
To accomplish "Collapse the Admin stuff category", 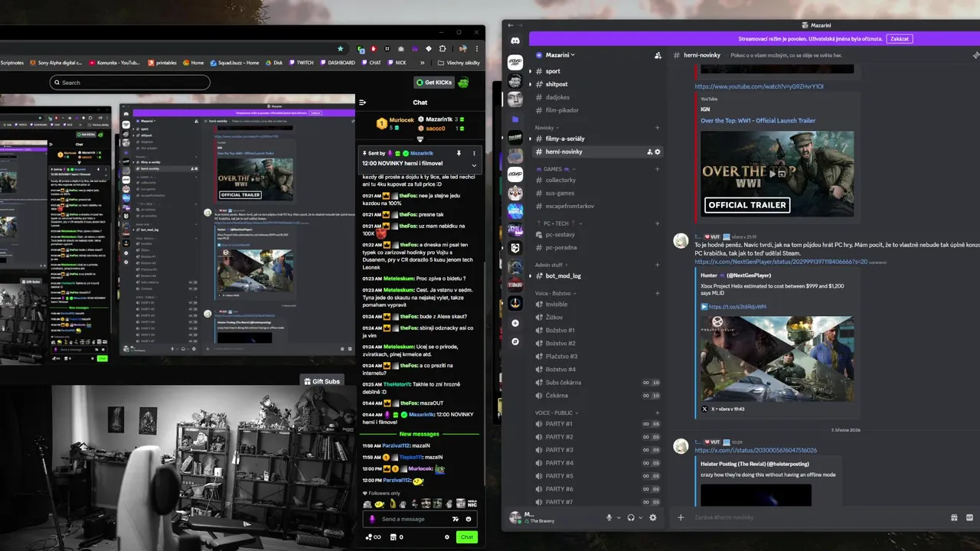I will (551, 265).
